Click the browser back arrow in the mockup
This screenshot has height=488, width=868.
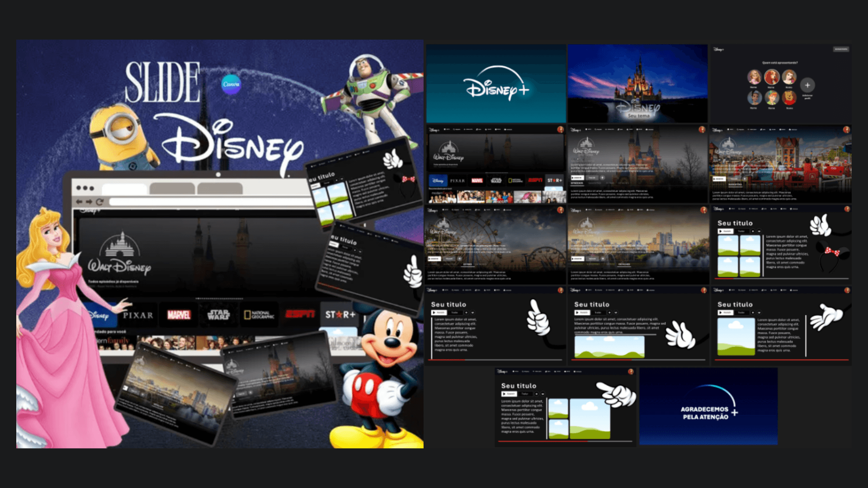point(79,202)
